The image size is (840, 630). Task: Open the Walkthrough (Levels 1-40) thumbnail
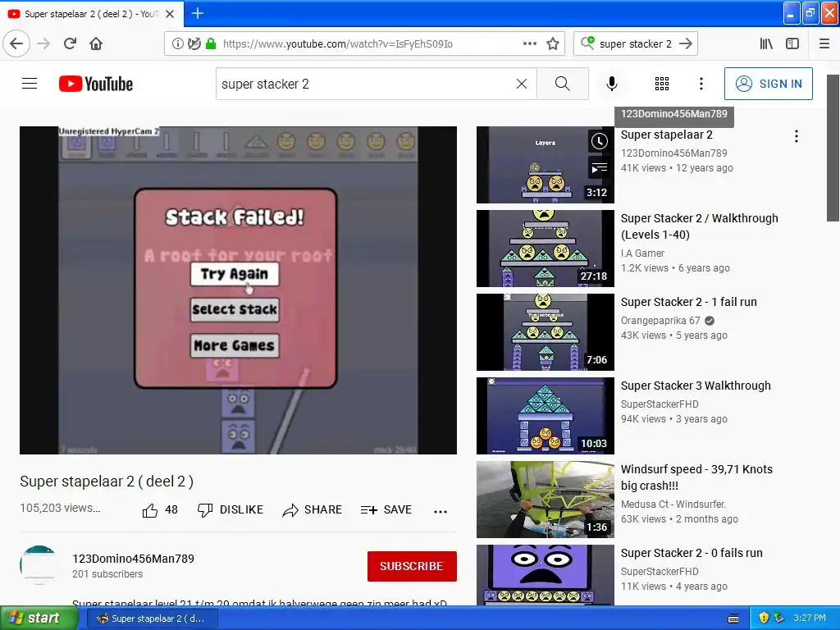[546, 249]
